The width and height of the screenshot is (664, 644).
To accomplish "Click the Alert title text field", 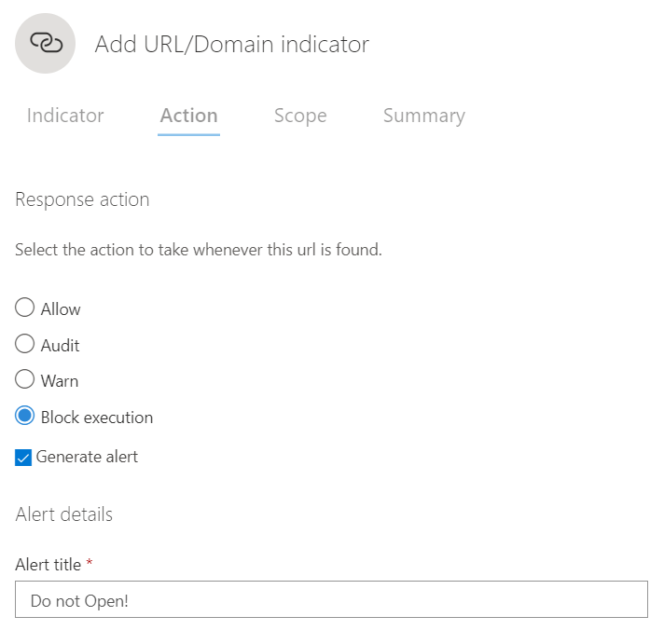I will tap(331, 600).
